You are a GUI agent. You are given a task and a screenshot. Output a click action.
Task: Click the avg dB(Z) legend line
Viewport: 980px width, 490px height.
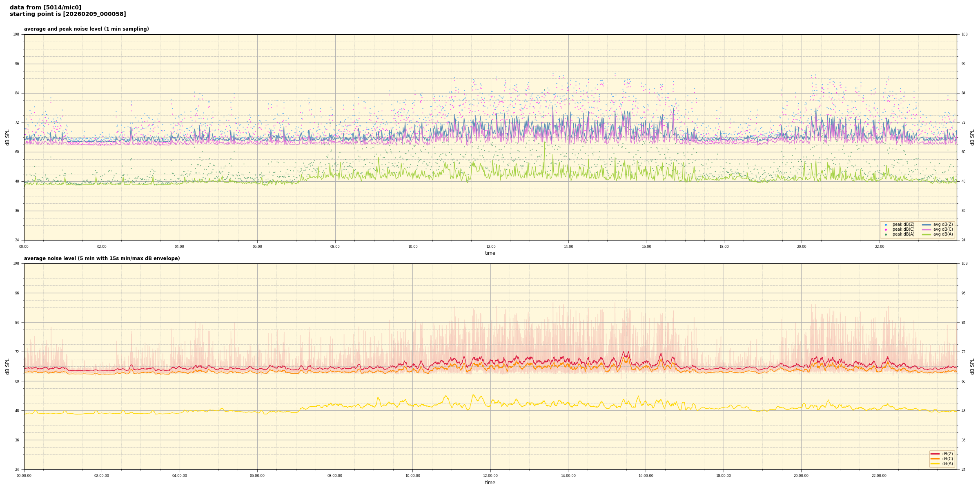(927, 225)
